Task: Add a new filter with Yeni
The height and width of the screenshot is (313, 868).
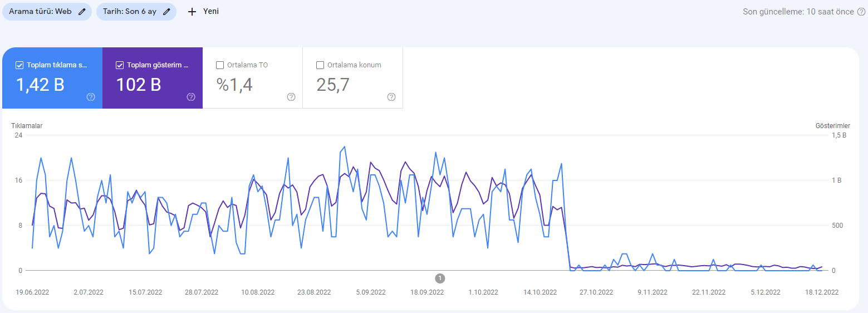Action: pyautogui.click(x=203, y=11)
